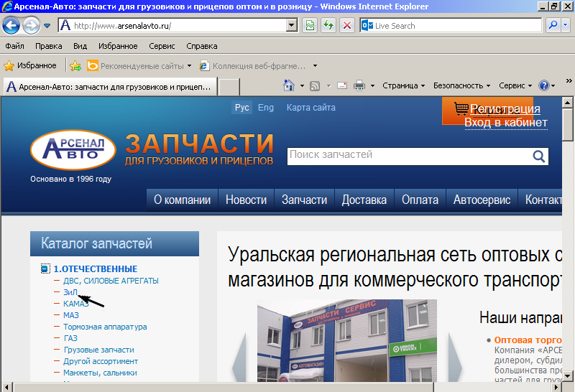Open ДВС, СИЛОВЫЕ АГРЕГАТЫ category
Image resolution: width=575 pixels, height=392 pixels.
pyautogui.click(x=111, y=281)
